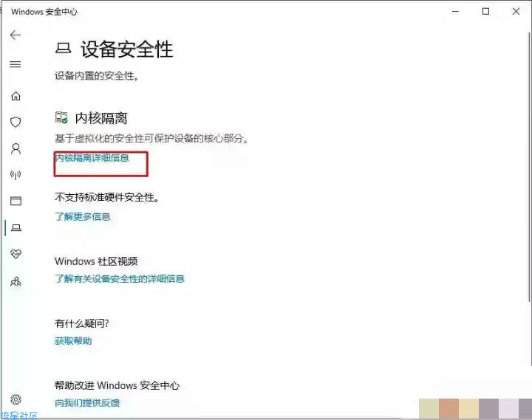Open Device performance & health heart icon

click(16, 254)
